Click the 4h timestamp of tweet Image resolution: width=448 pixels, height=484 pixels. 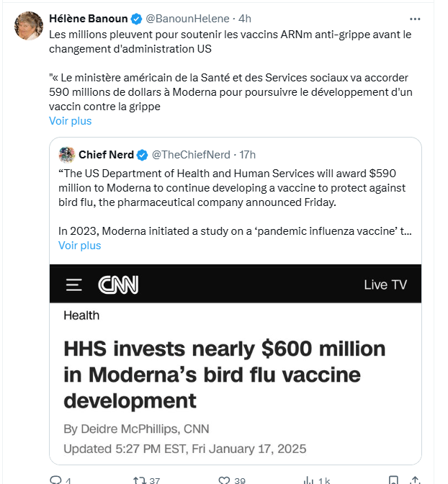coord(245,18)
